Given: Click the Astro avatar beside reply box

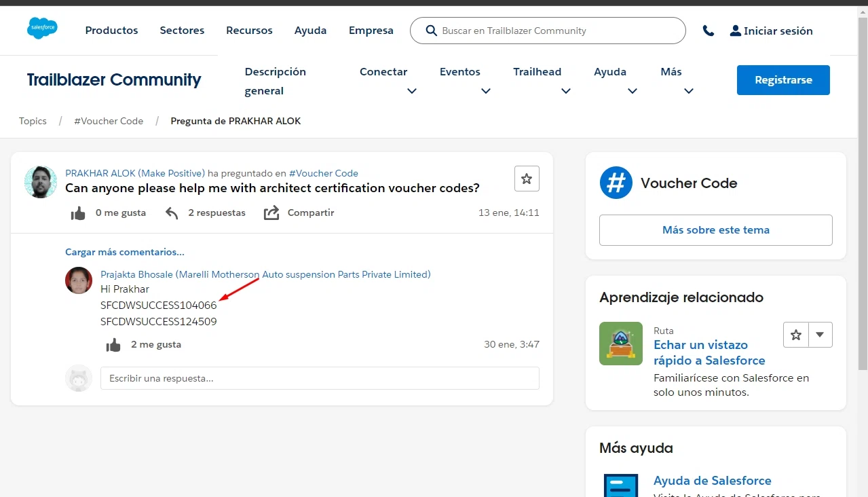Looking at the screenshot, I should click(x=79, y=378).
